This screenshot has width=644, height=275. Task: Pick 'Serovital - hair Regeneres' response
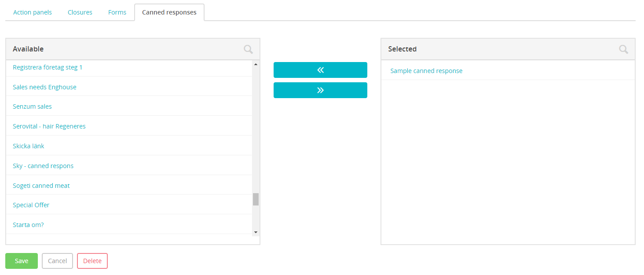pos(49,126)
